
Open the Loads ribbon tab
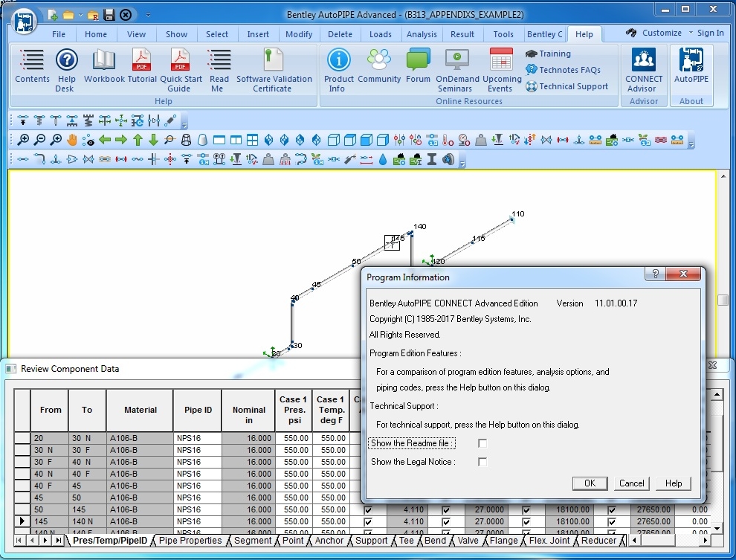380,34
